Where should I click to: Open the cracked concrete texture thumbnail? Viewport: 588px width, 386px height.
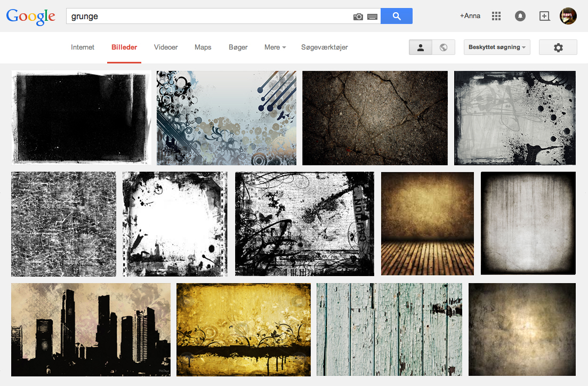[x=375, y=118]
